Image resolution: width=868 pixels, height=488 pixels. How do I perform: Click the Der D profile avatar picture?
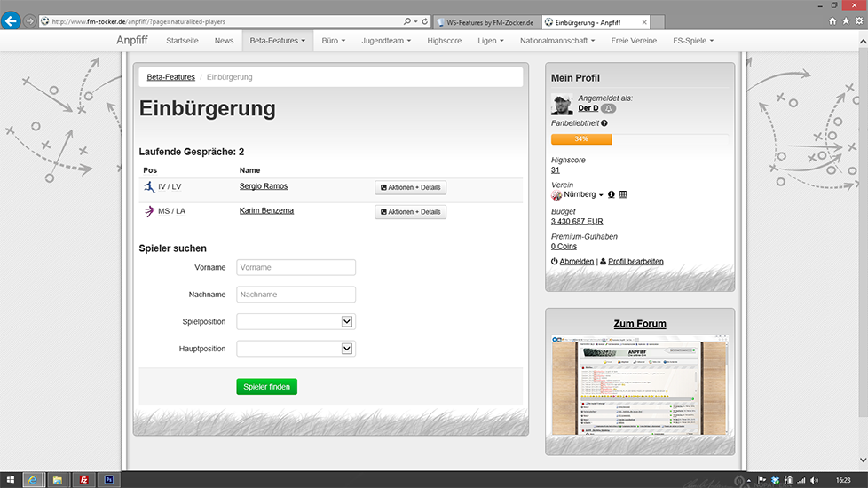pos(562,104)
